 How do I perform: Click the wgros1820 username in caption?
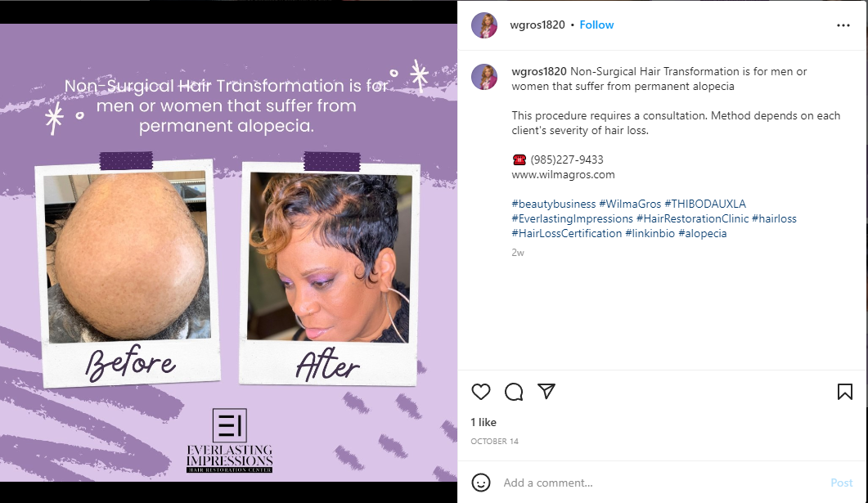click(x=538, y=71)
